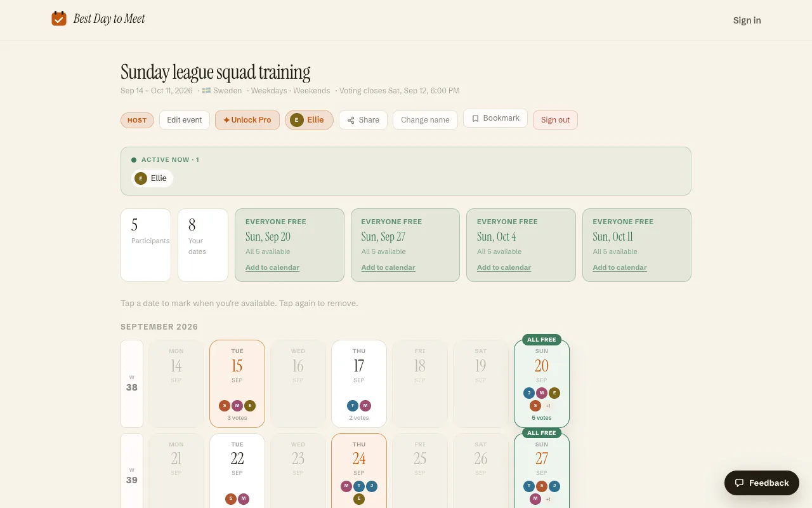Click the HOST badge
Viewport: 812px width, 508px height.
click(137, 120)
